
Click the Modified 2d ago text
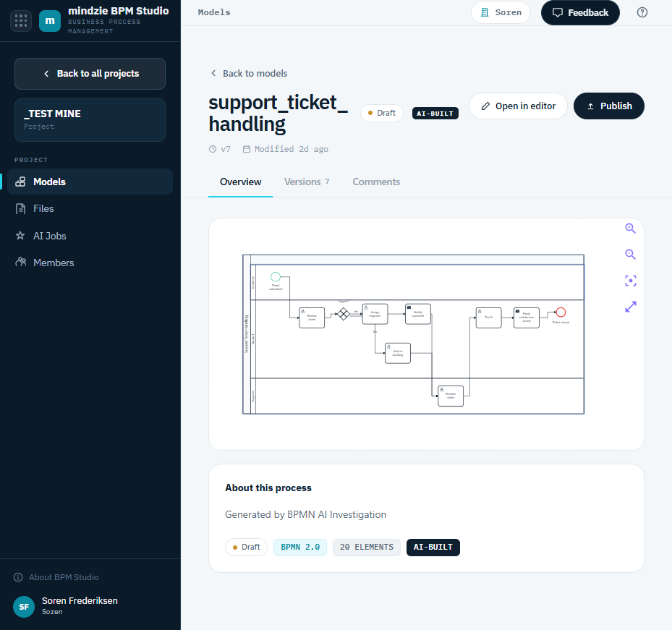click(x=292, y=149)
